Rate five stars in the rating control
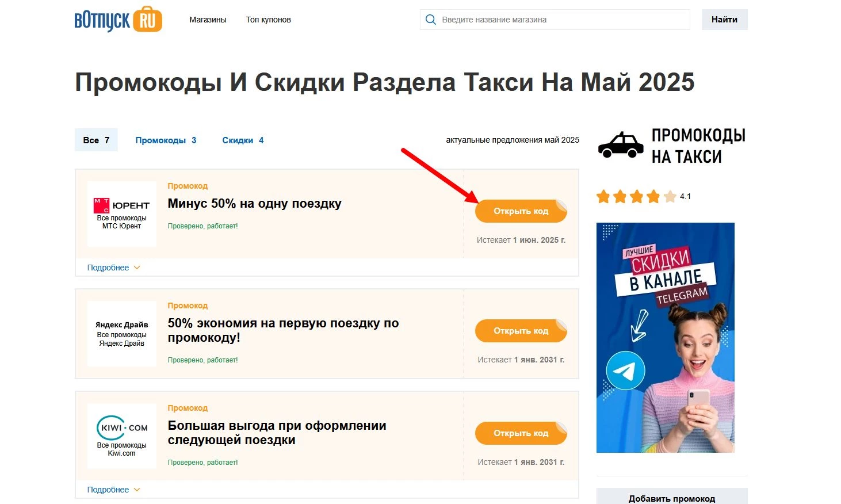Viewport: 841px width, 504px height. (670, 196)
